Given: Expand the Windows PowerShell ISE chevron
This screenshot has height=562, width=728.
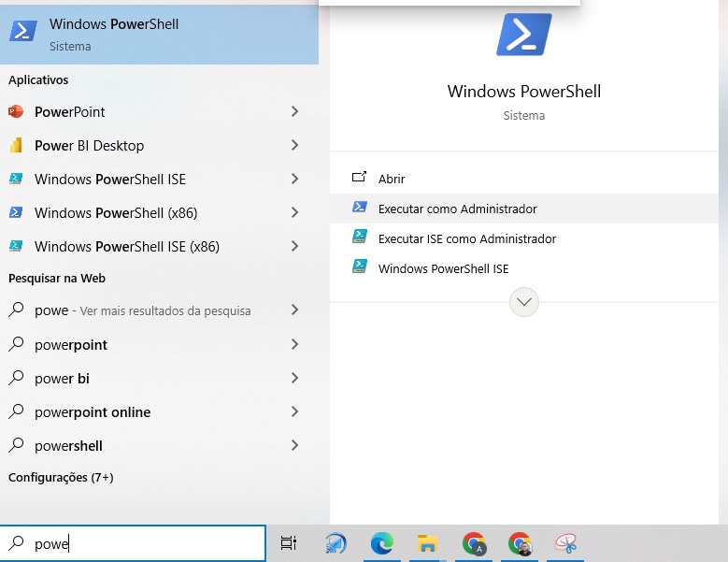Looking at the screenshot, I should [294, 179].
